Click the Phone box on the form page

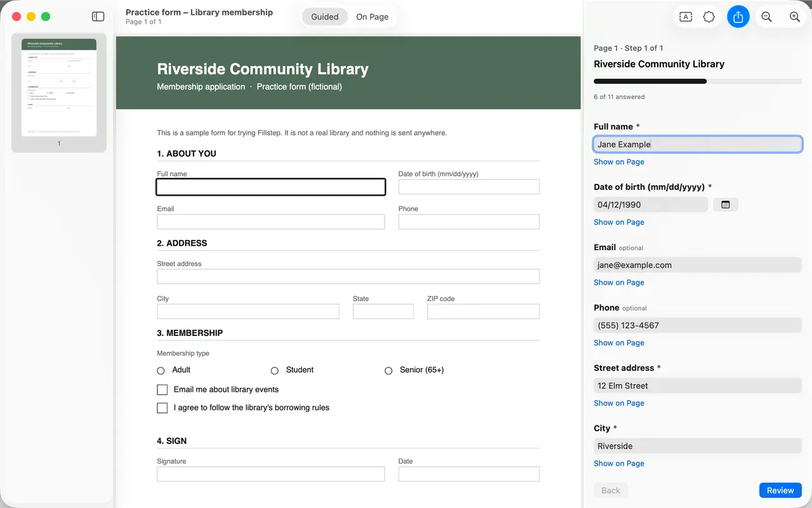(469, 222)
